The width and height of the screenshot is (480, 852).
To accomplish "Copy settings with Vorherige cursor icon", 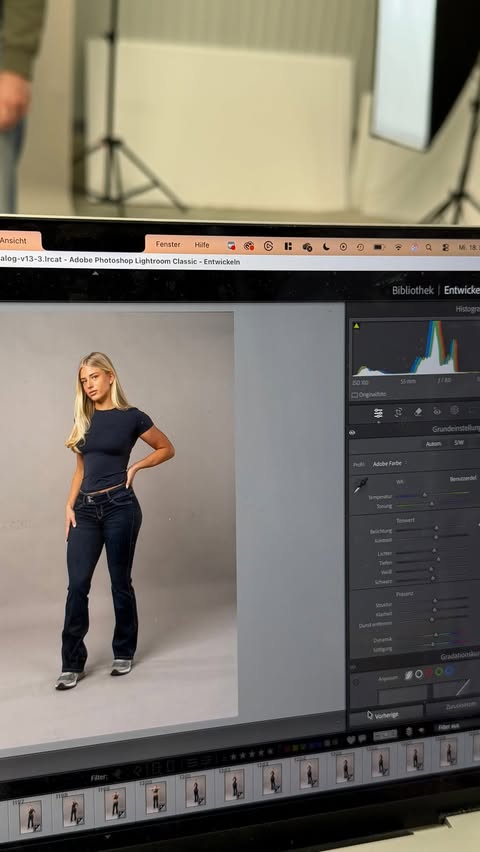I will 370,715.
